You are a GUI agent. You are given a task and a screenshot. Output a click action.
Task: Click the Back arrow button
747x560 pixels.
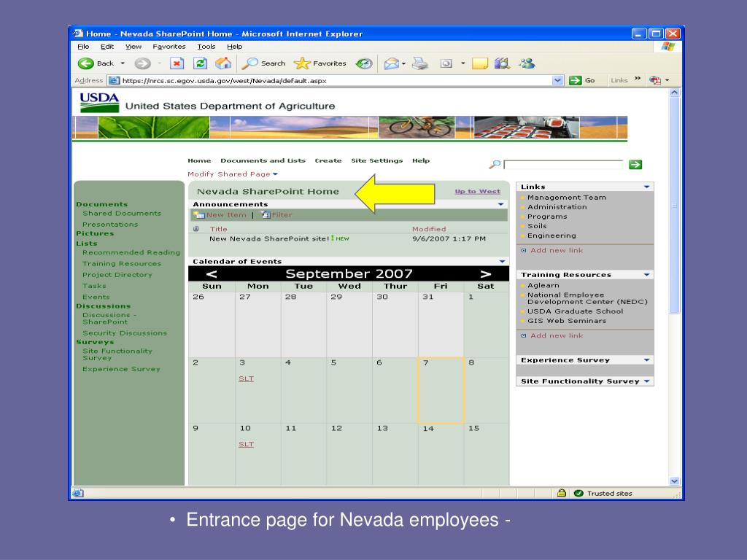click(x=86, y=63)
